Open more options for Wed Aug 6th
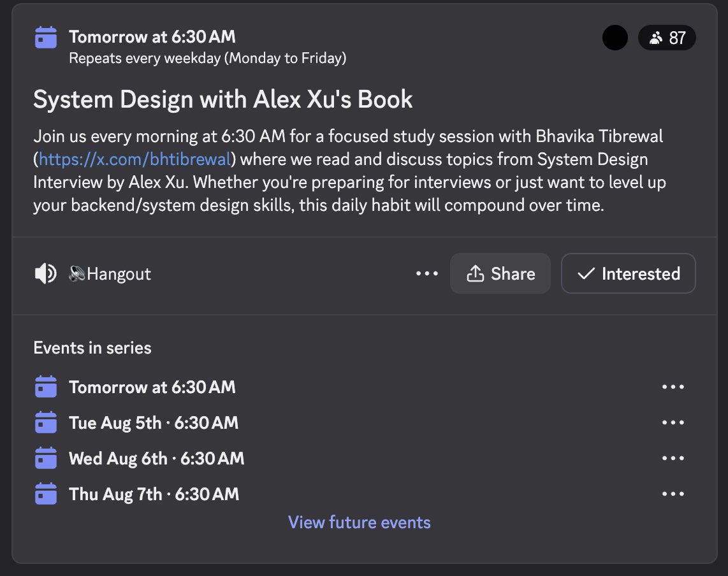 (673, 458)
